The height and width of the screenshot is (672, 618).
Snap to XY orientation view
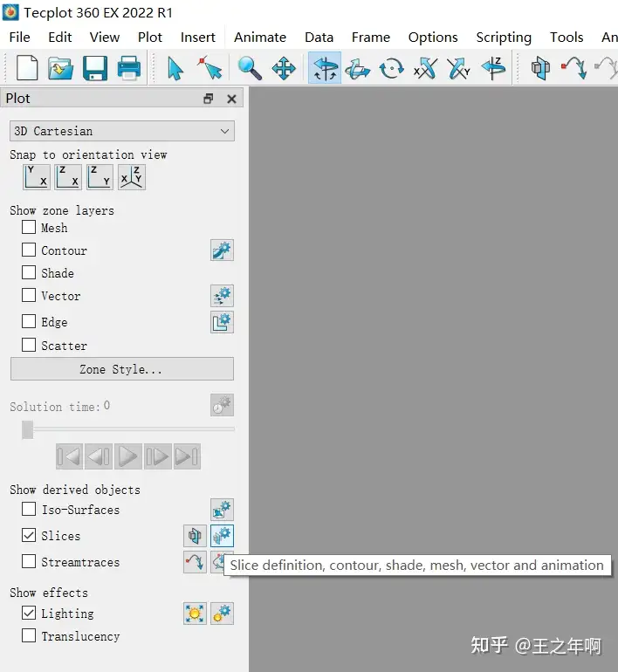pyautogui.click(x=37, y=176)
